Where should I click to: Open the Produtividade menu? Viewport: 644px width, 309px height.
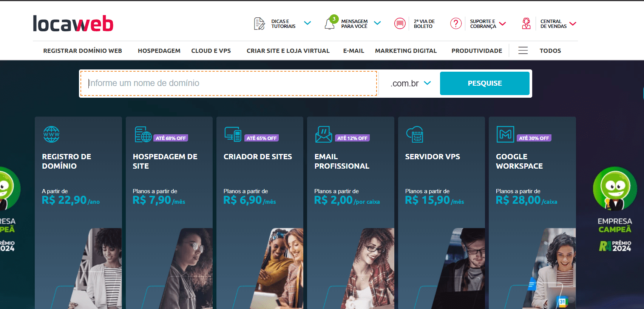point(477,51)
